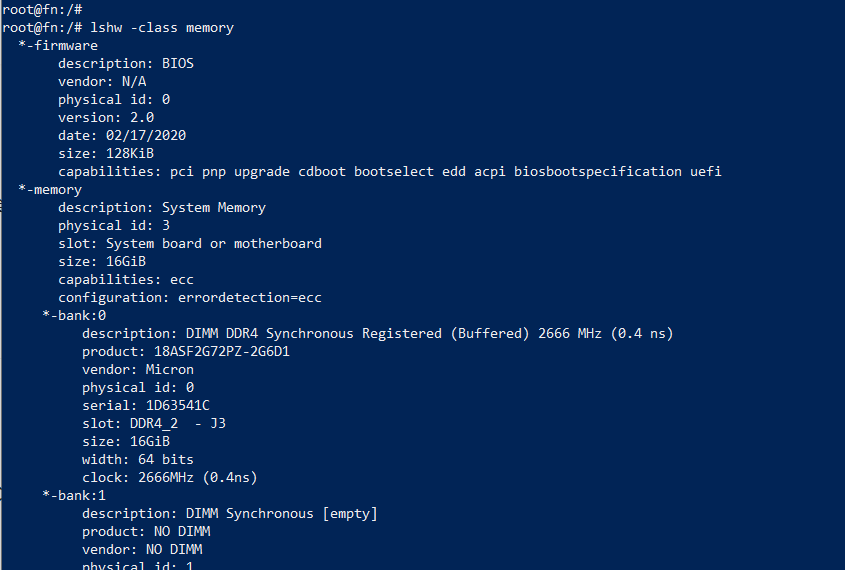
Task: Select the "configuration: errordetection=ecc" line
Action: (189, 297)
